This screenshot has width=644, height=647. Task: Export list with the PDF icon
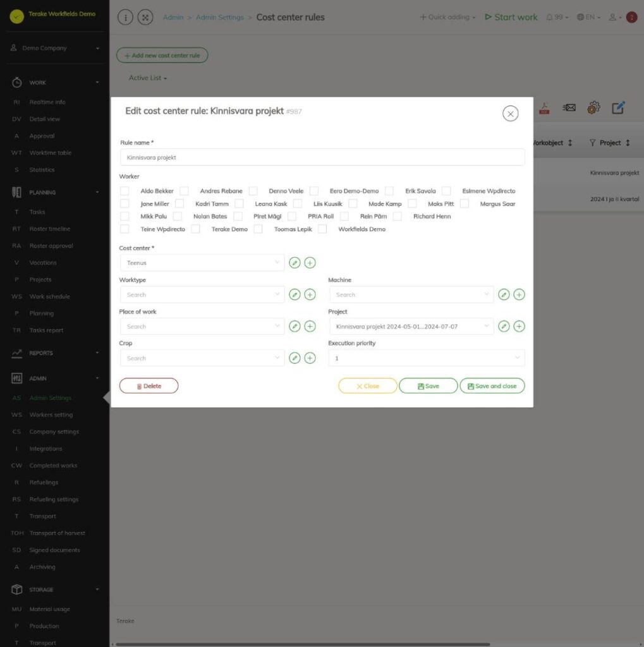click(544, 108)
